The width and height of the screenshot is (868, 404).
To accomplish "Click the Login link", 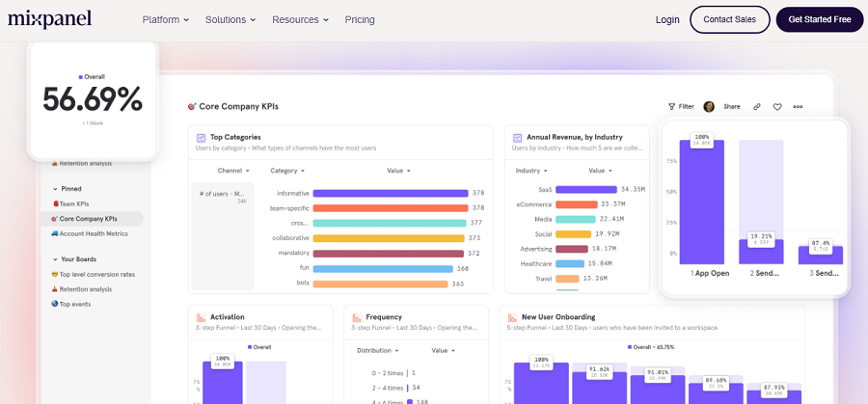I will (x=667, y=19).
